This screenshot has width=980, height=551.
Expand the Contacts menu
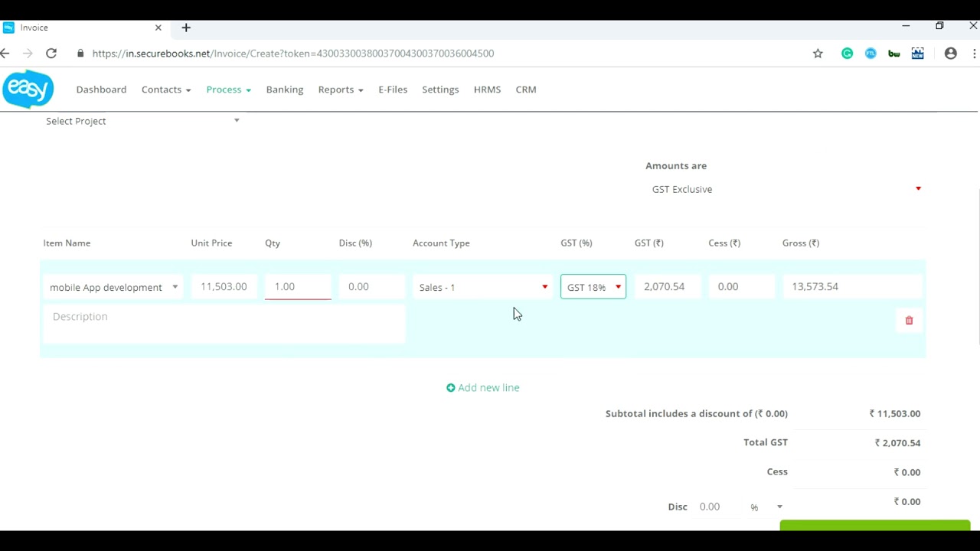[166, 90]
